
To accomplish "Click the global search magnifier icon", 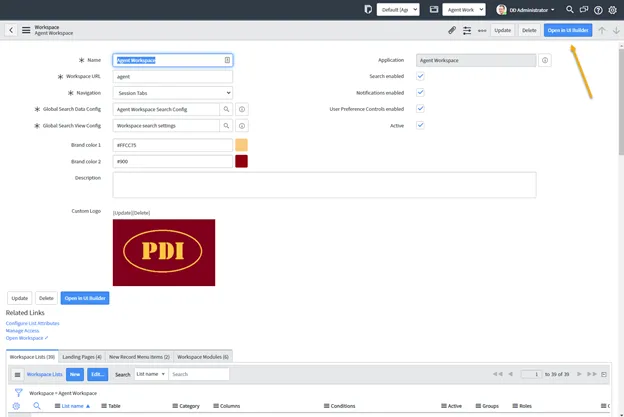I will [570, 9].
